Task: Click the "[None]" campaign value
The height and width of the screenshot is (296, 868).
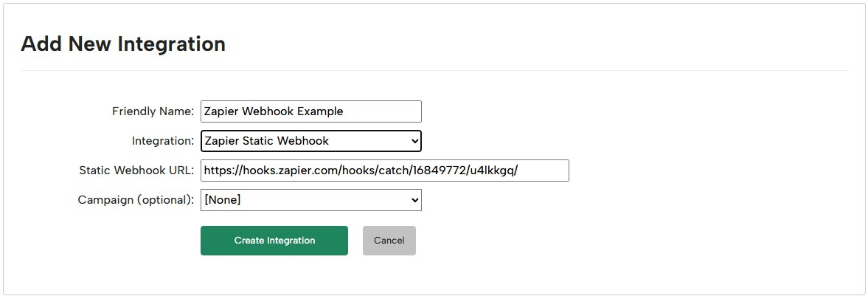Action: coord(223,200)
